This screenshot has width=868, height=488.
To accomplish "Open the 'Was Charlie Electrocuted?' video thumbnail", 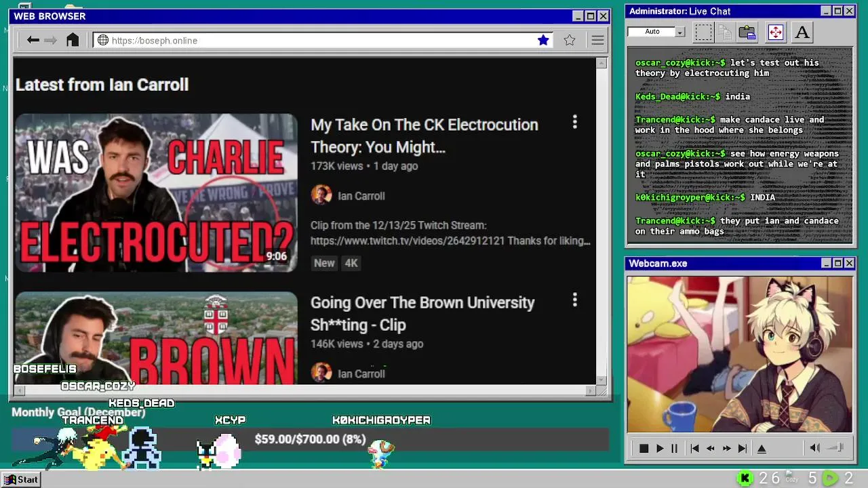I will (156, 192).
